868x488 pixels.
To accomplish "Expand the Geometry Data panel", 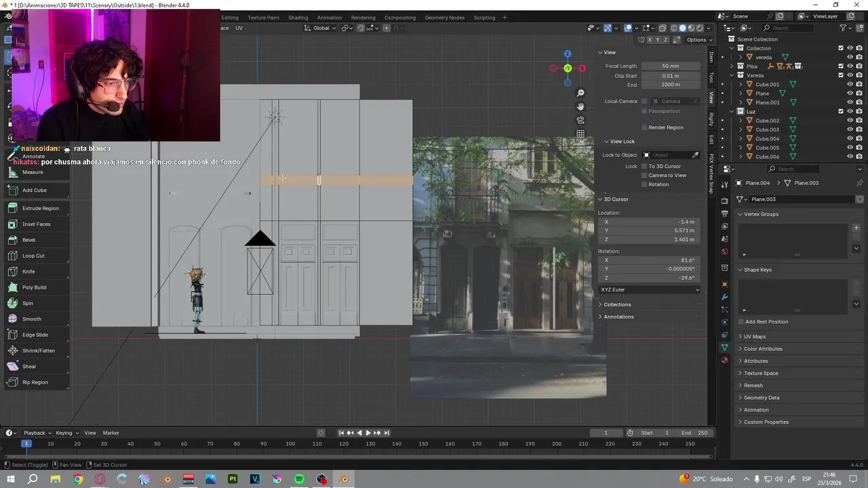I will pyautogui.click(x=761, y=398).
